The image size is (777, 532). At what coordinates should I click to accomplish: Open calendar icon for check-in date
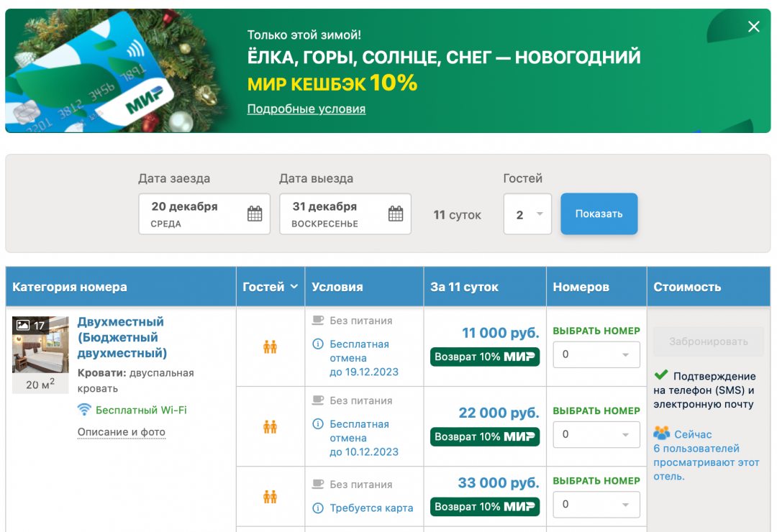tap(255, 214)
